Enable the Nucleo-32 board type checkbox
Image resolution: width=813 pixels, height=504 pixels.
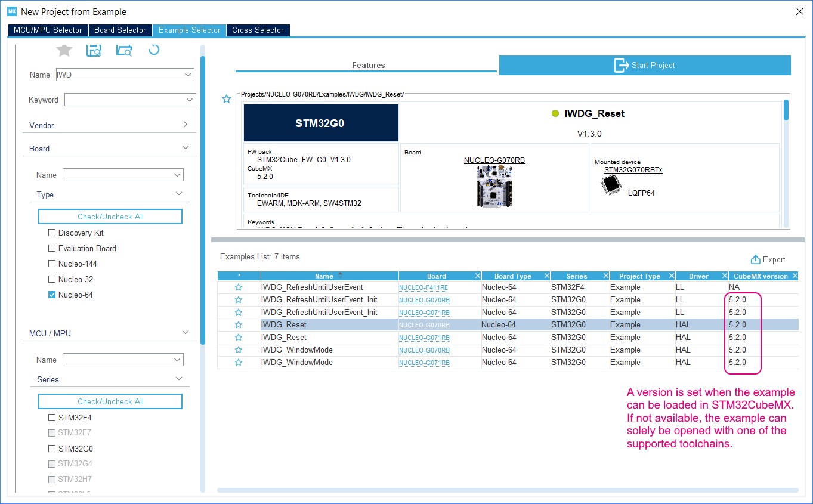52,279
